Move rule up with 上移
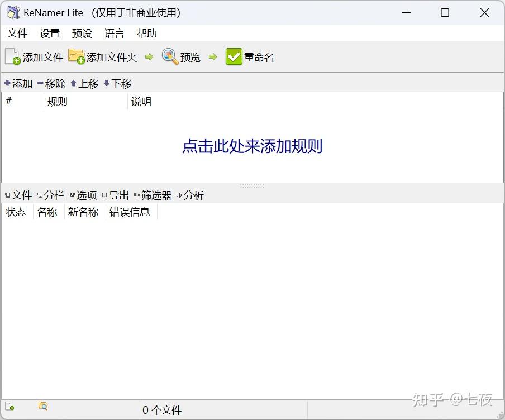The image size is (505, 420). [84, 84]
